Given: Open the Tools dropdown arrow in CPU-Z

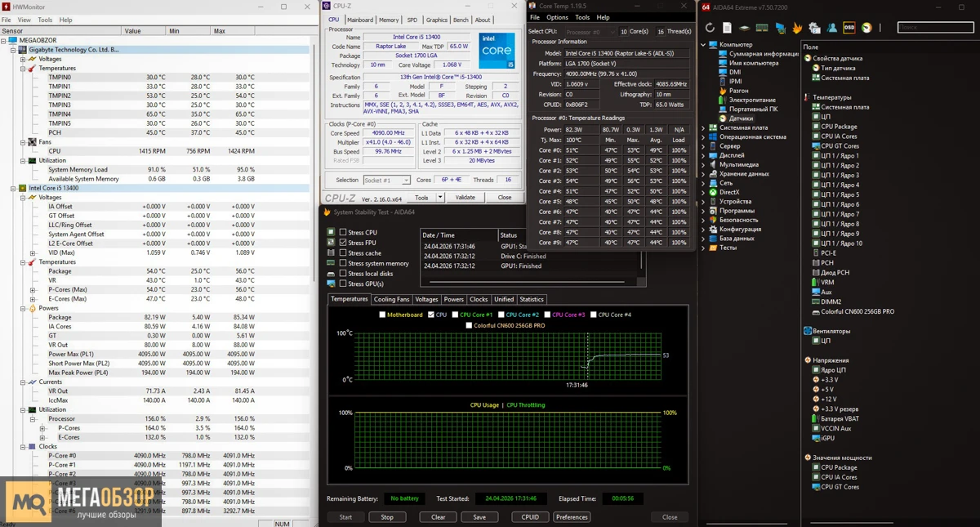Looking at the screenshot, I should (440, 197).
